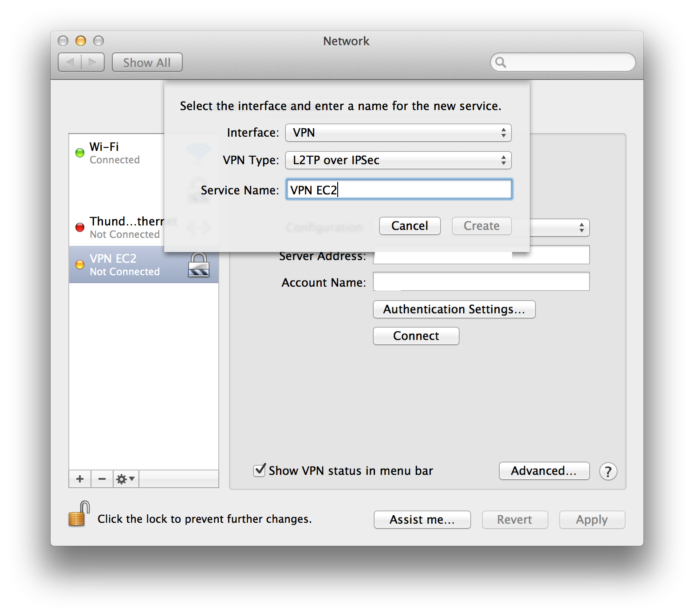Click the Apply button

click(592, 520)
